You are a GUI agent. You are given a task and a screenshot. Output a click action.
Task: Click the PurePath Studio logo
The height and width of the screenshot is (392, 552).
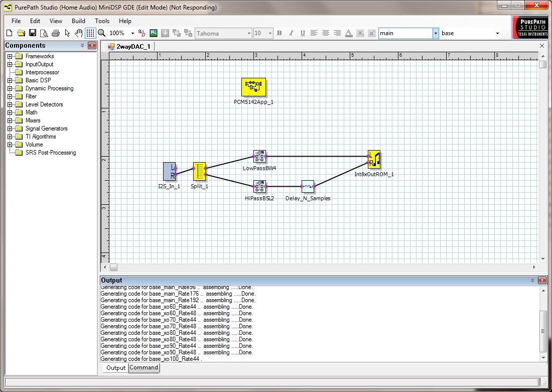[x=530, y=28]
